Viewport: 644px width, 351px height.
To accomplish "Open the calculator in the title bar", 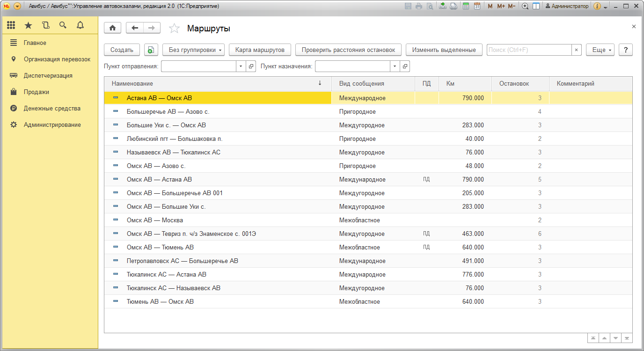I will click(x=466, y=6).
